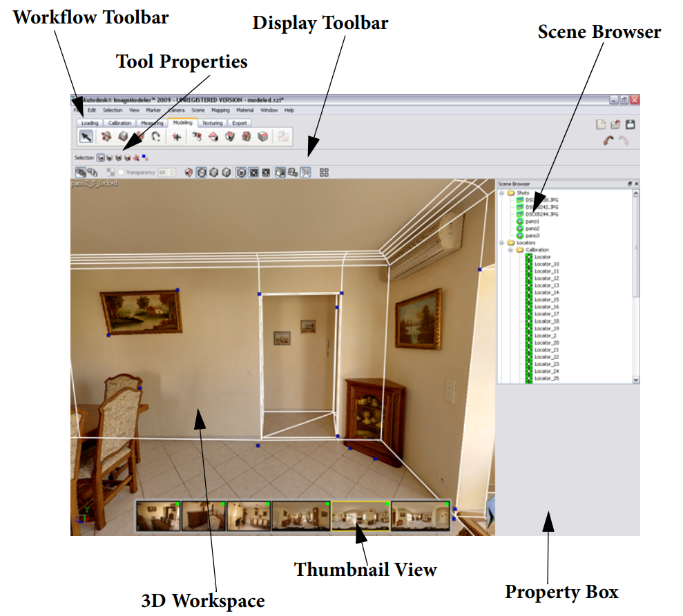The height and width of the screenshot is (616, 683).
Task: Float the Scene Browser panel
Action: tap(629, 184)
